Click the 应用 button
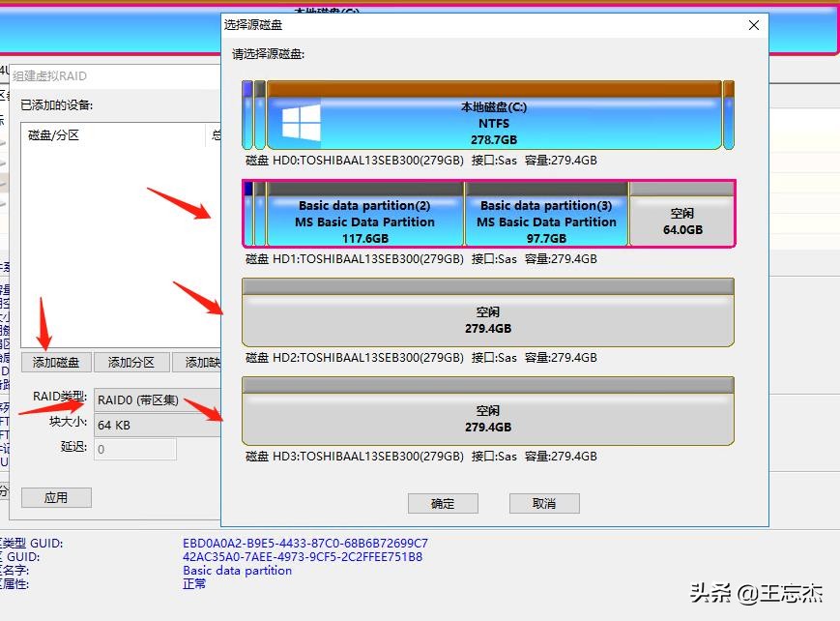 click(x=56, y=496)
